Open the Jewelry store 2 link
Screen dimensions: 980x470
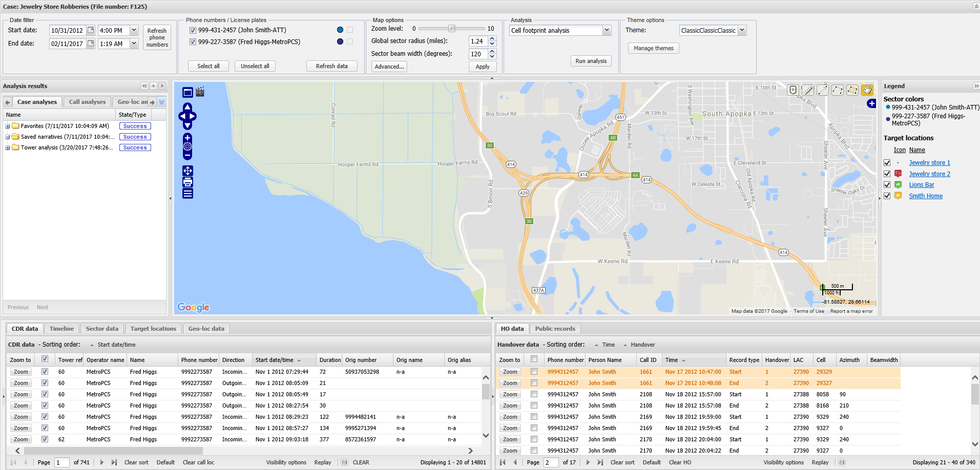(929, 174)
